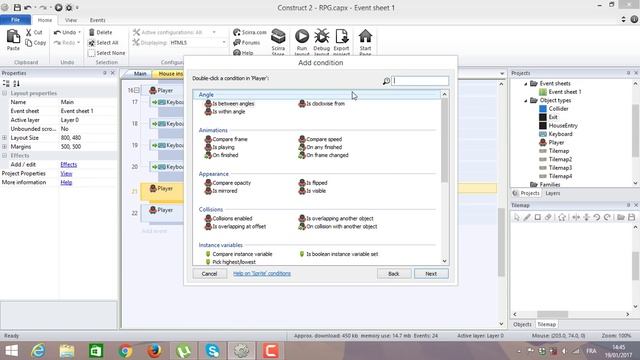Click the Run layout play icon
This screenshot has height=360, width=640.
coord(302,36)
